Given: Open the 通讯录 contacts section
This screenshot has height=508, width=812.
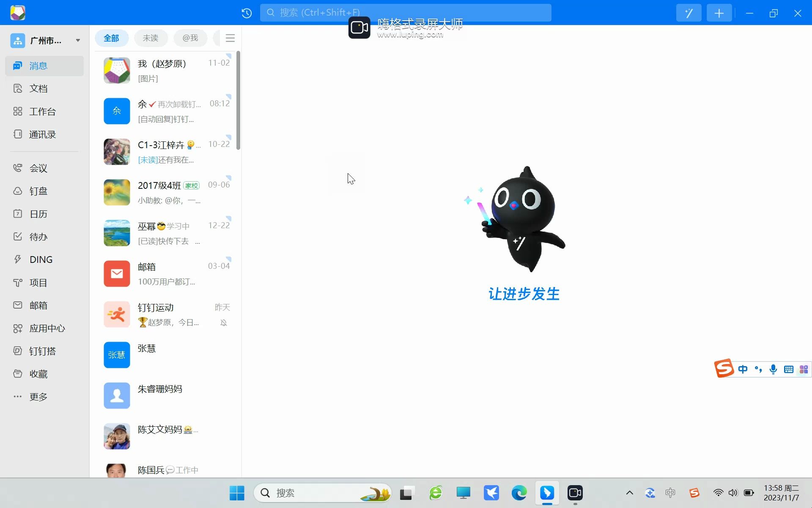Looking at the screenshot, I should tap(44, 134).
